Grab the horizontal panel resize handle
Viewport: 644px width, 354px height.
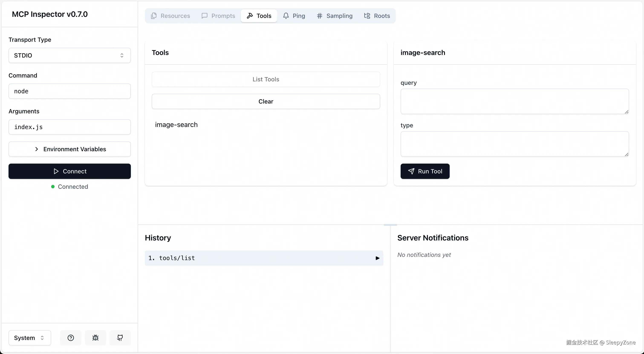pyautogui.click(x=390, y=225)
